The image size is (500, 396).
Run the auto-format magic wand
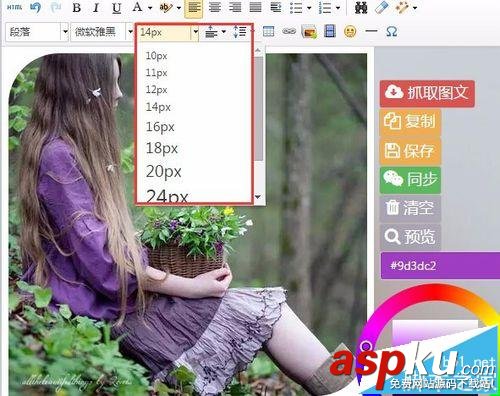[402, 8]
